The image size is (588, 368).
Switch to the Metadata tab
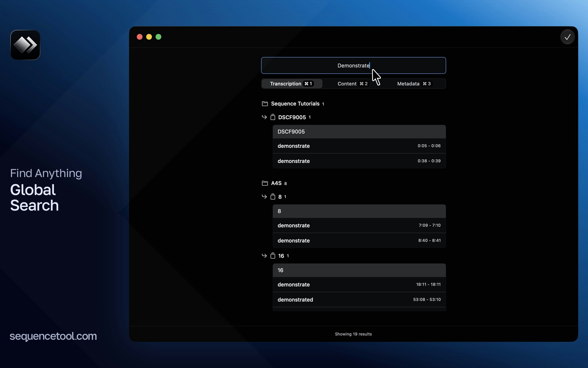(x=415, y=84)
